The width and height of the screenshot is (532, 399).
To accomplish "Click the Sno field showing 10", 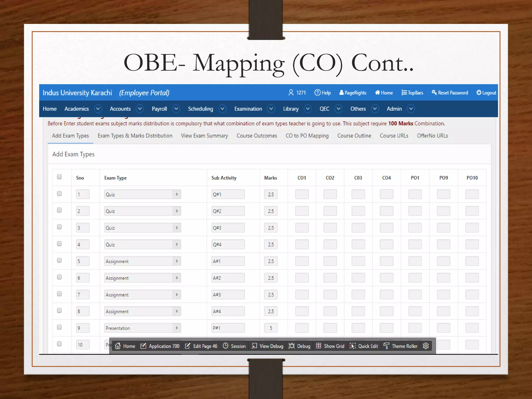I will [x=83, y=344].
